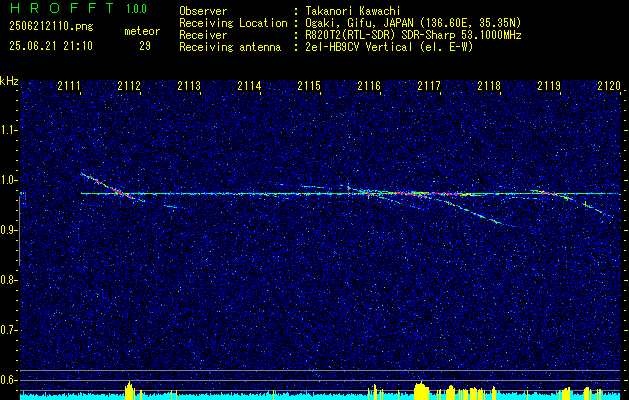
Task: Click time marker 2115
Action: (309, 86)
